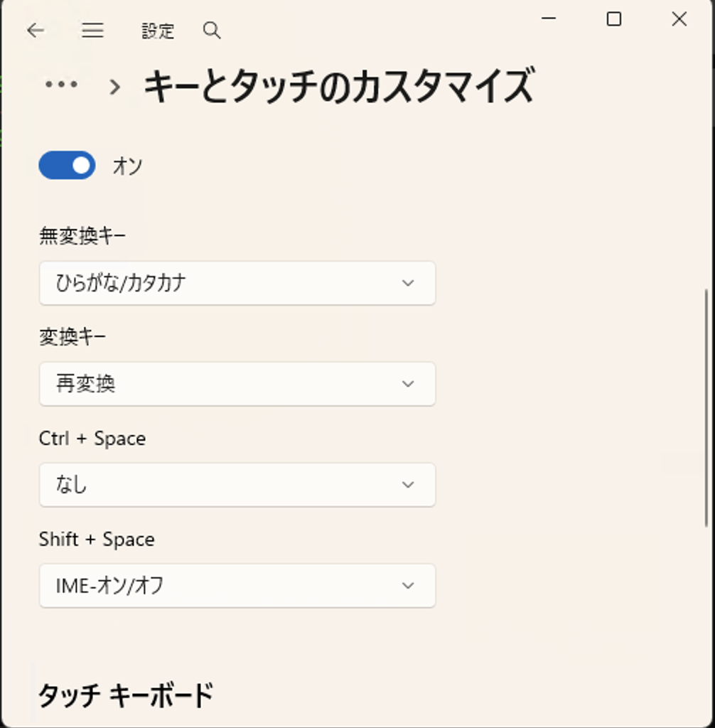Click the breadcrumb chevron separator
Viewport: 715px width, 728px height.
coord(114,87)
